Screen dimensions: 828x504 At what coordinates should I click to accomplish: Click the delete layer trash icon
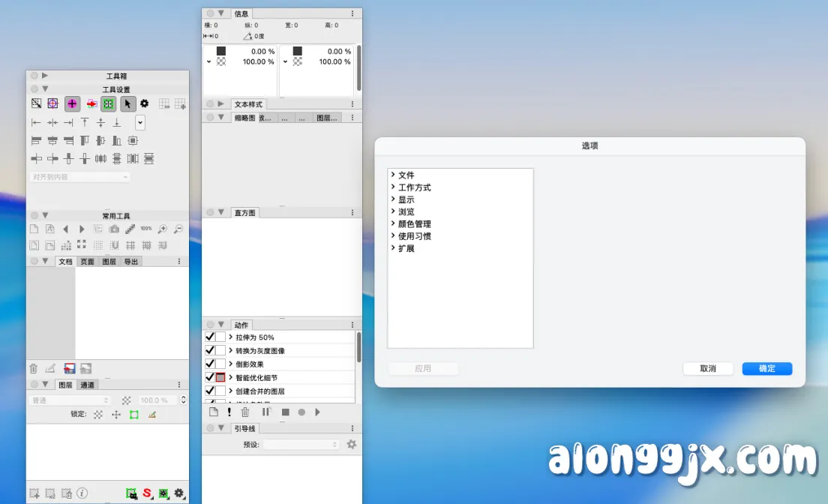pyautogui.click(x=33, y=367)
